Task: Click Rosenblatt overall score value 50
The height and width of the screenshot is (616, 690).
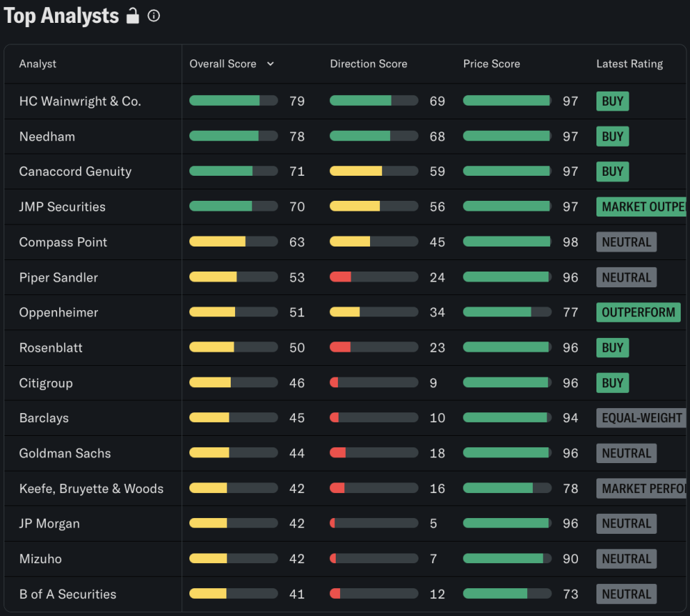Action: (x=297, y=348)
